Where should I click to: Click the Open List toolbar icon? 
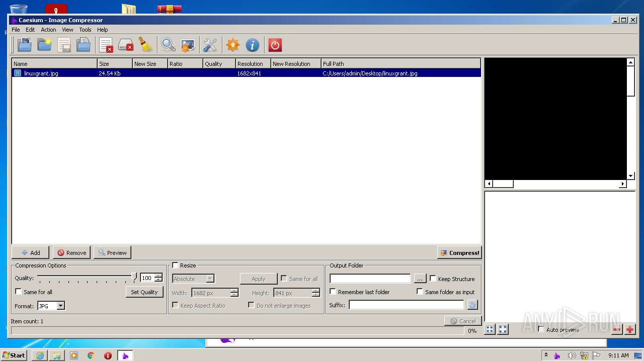tap(84, 45)
